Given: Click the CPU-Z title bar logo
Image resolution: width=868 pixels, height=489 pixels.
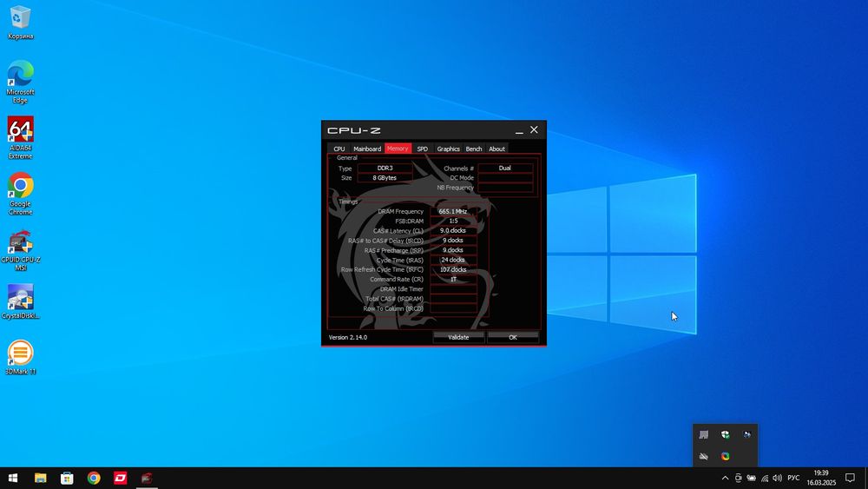Looking at the screenshot, I should coord(354,130).
